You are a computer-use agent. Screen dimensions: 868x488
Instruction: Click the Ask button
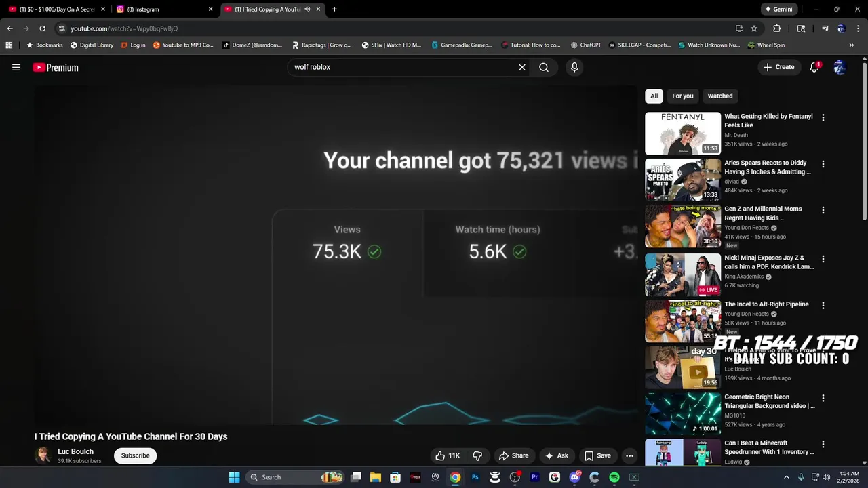click(557, 455)
